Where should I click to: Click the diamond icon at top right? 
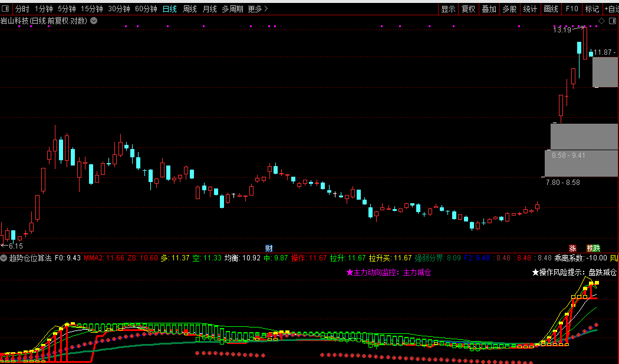click(x=601, y=21)
